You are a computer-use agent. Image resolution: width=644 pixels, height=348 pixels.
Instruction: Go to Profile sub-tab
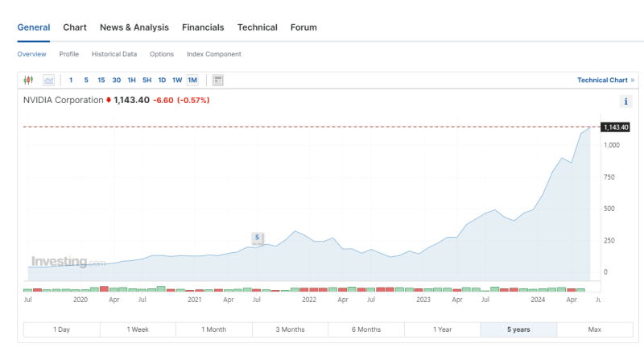point(69,54)
